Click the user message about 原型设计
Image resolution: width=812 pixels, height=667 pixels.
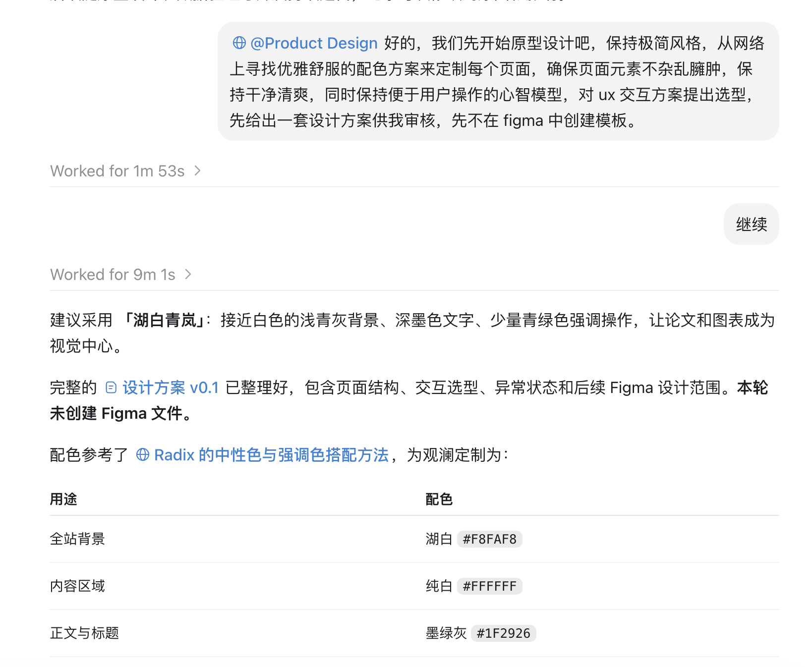[498, 81]
